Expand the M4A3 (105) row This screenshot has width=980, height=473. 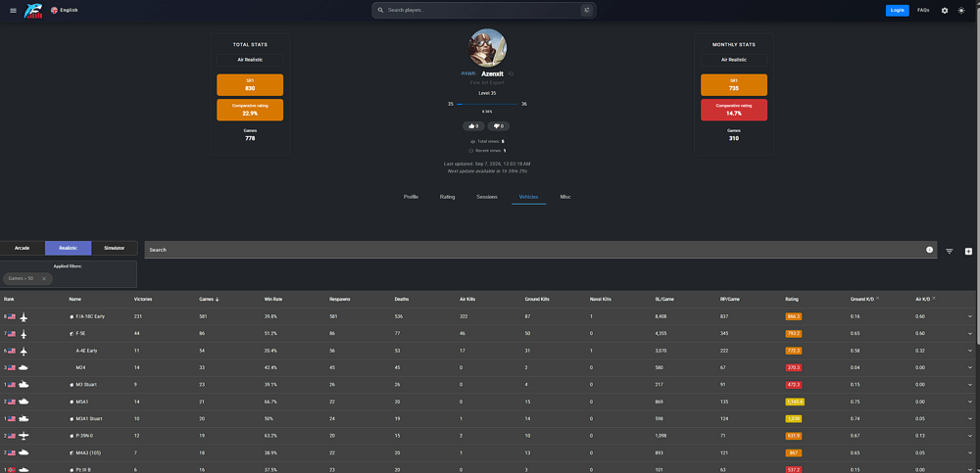pos(970,452)
